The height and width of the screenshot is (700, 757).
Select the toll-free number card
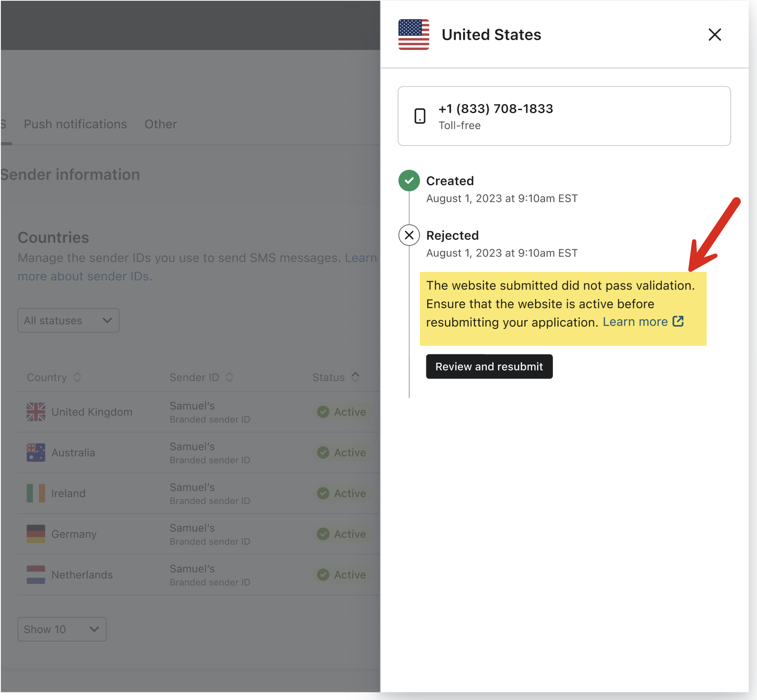click(564, 116)
